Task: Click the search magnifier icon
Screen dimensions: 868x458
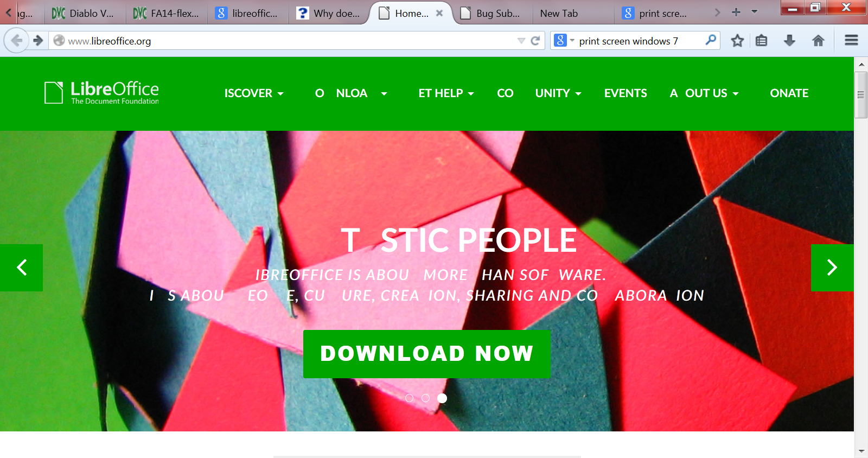Action: [711, 40]
